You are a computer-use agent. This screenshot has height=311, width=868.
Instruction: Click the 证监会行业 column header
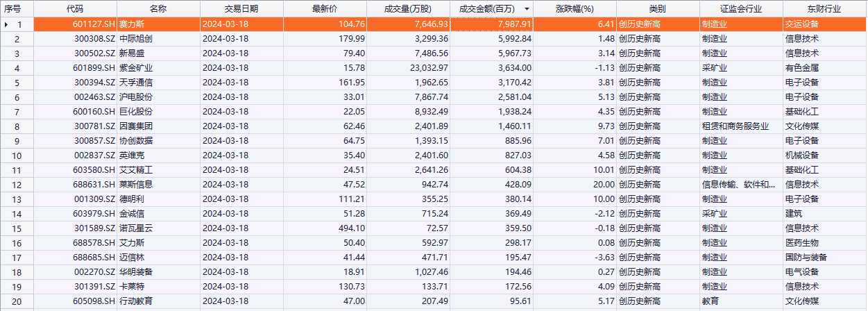pos(740,9)
